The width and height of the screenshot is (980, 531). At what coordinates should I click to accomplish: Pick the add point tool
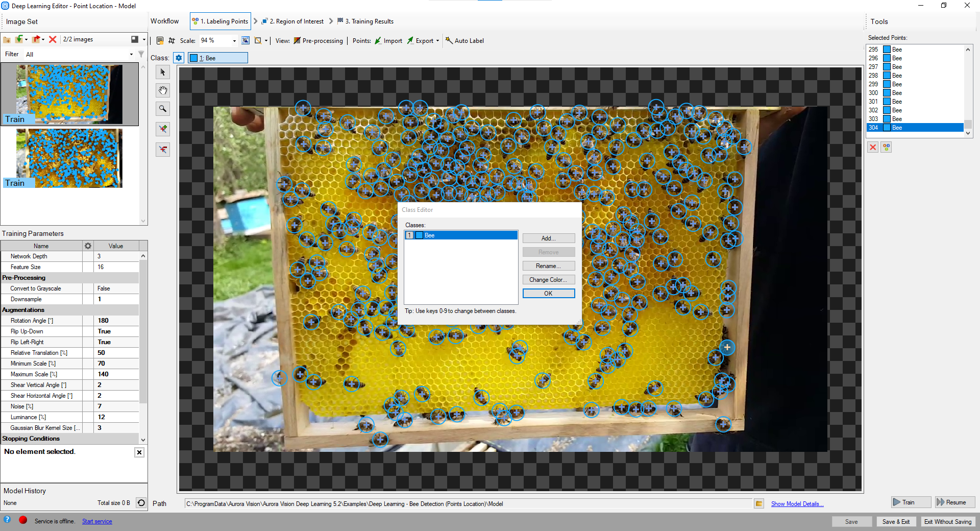pos(163,129)
